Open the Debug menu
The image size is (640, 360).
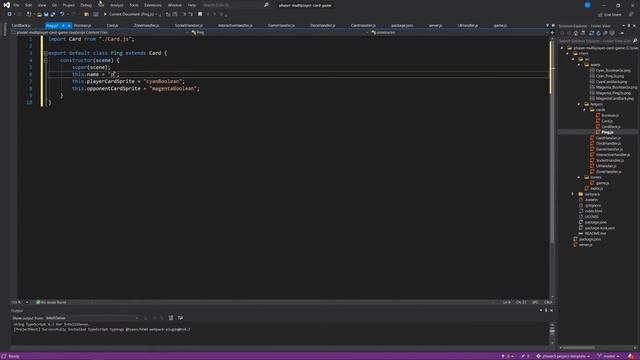(86, 5)
